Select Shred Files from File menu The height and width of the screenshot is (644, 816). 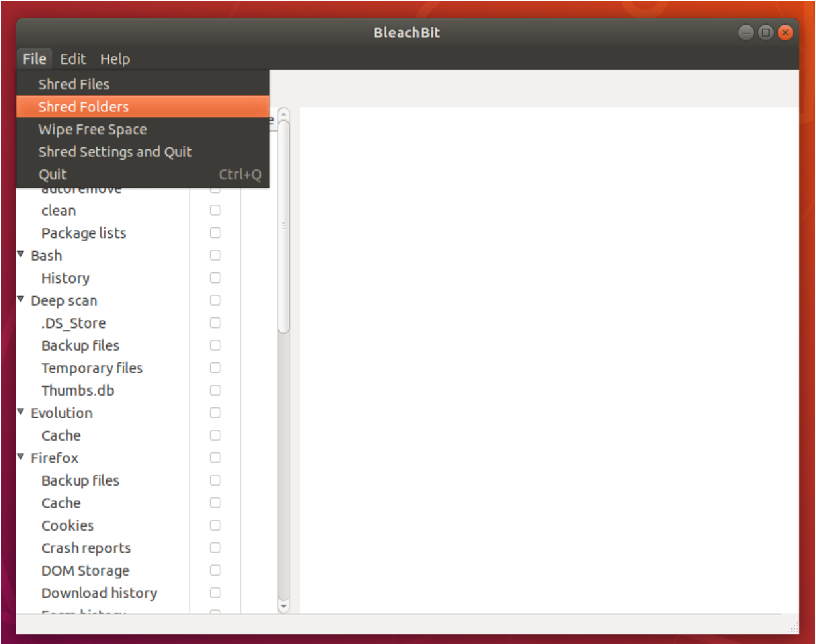pyautogui.click(x=74, y=84)
